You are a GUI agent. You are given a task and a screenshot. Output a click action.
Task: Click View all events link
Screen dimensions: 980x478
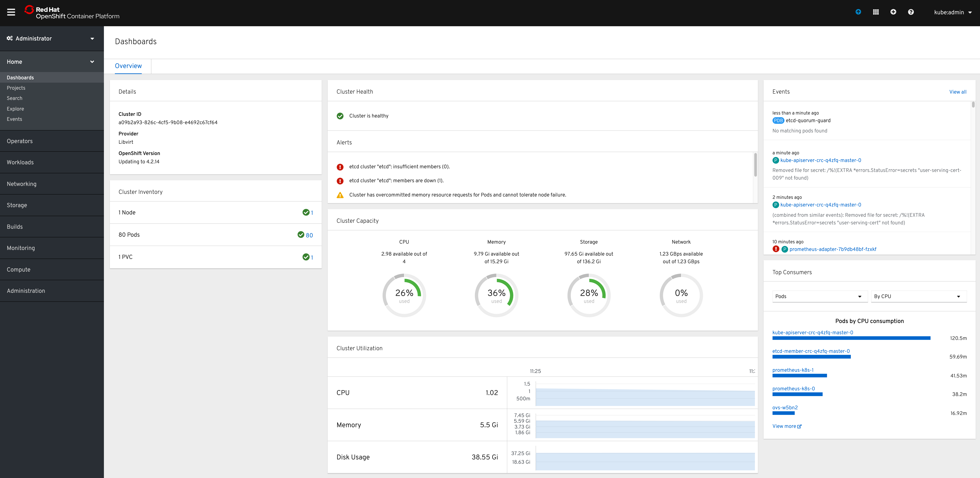tap(958, 92)
